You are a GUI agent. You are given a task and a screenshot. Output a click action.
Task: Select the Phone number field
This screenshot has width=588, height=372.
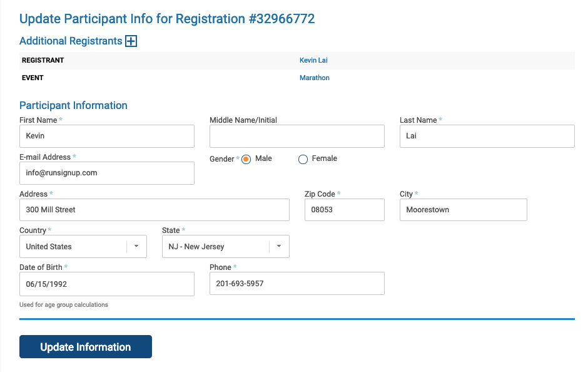coord(297,284)
